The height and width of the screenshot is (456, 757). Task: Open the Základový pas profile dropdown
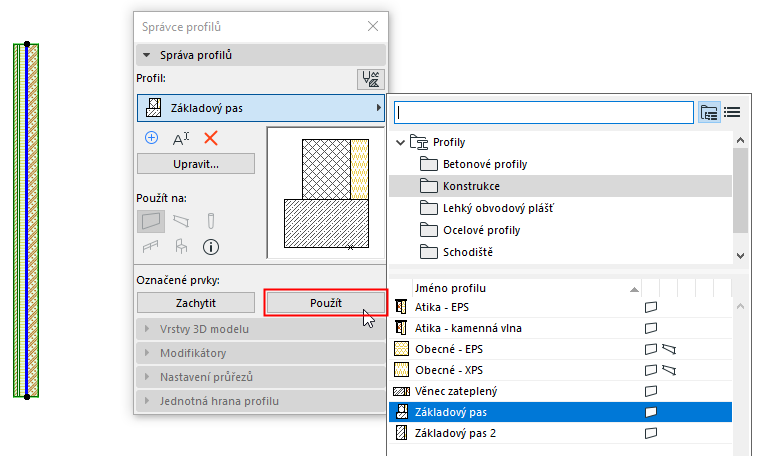pyautogui.click(x=260, y=108)
